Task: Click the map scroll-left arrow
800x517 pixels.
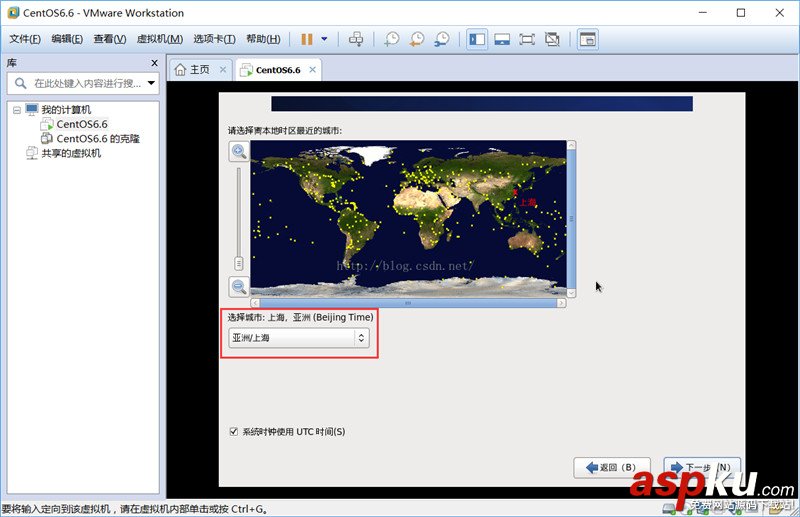Action: click(x=255, y=303)
